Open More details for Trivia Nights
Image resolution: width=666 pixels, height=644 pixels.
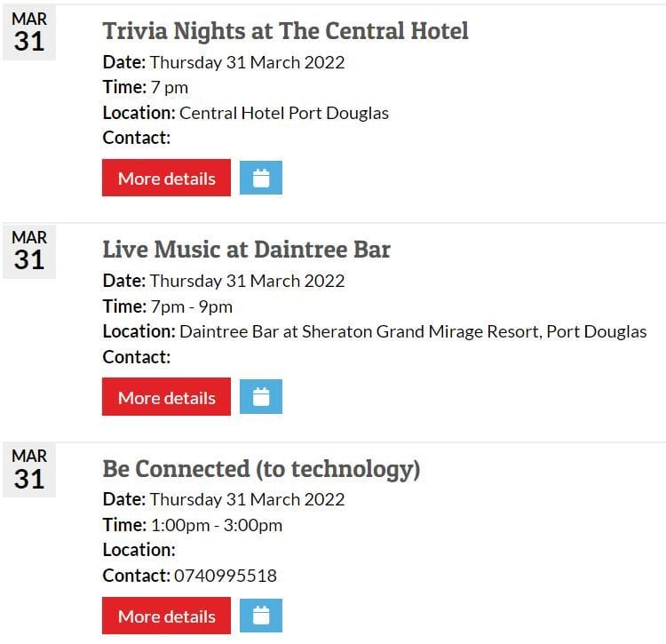click(166, 178)
